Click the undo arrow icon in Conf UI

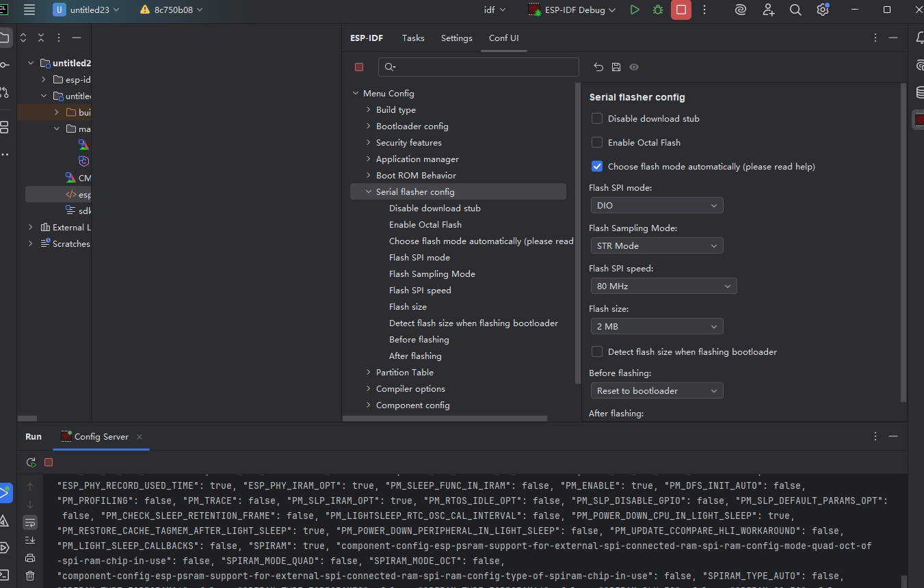[598, 67]
